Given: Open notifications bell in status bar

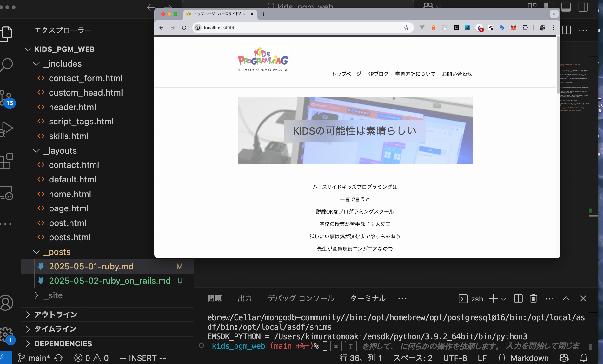Looking at the screenshot, I should 584,358.
